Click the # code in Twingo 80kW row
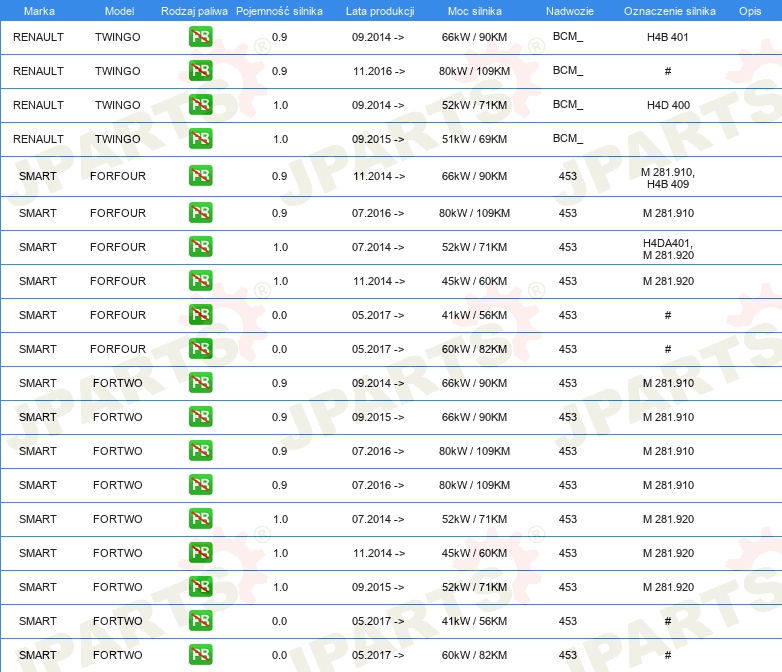The height and width of the screenshot is (672, 782). (x=668, y=71)
